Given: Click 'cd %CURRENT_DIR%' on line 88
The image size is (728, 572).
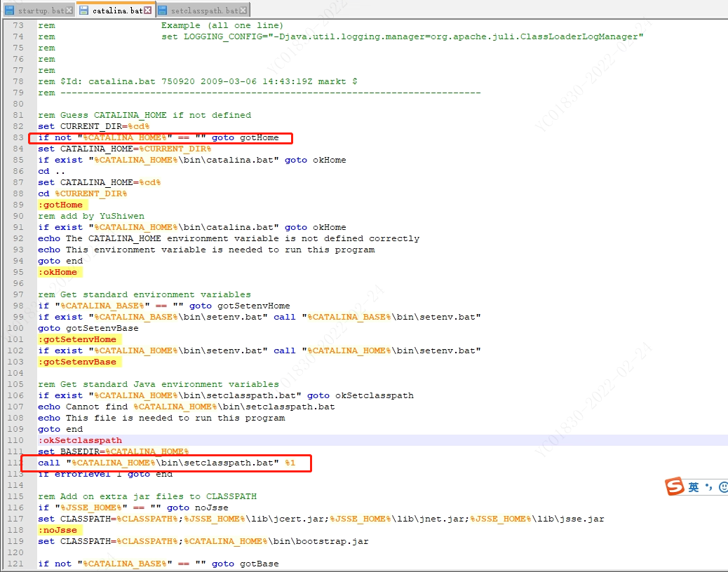Looking at the screenshot, I should click(x=83, y=193).
